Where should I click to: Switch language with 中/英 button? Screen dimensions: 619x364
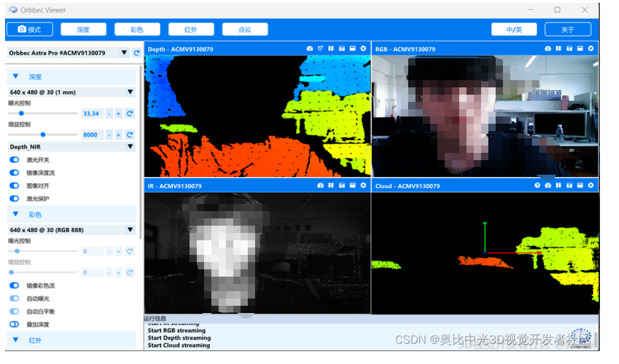pos(514,30)
